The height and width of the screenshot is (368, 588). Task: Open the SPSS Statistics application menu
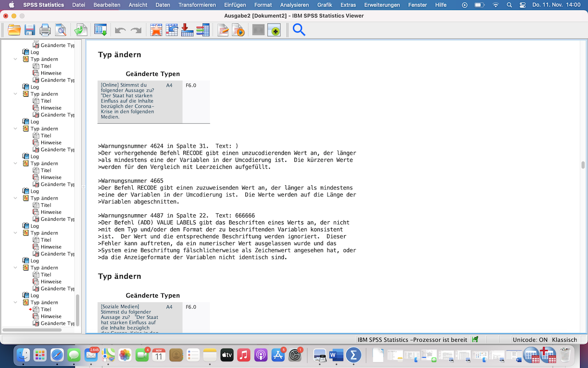(44, 5)
